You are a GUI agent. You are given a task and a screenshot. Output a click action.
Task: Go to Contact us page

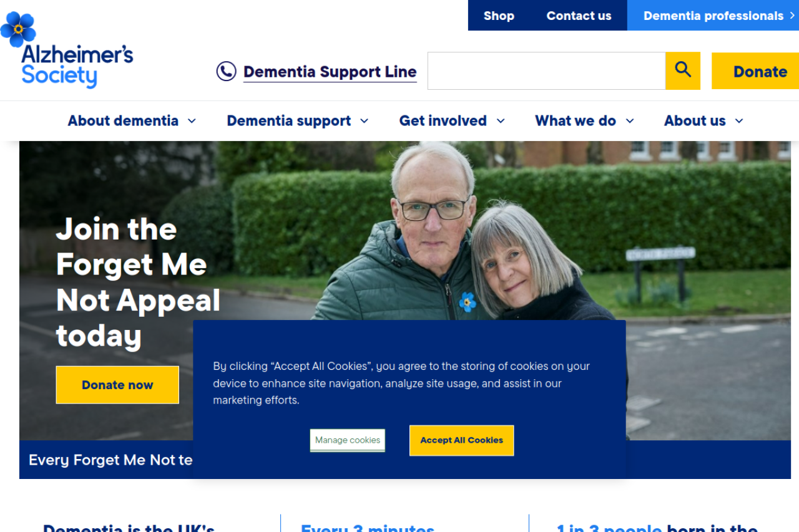pos(579,16)
